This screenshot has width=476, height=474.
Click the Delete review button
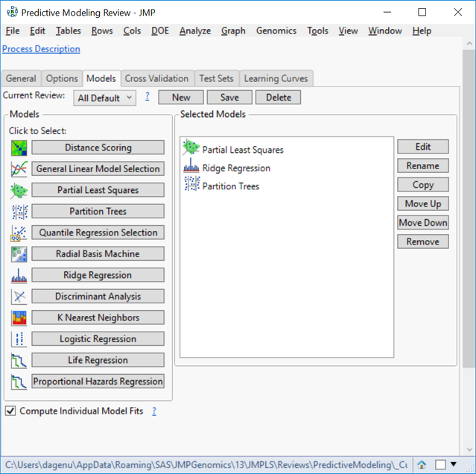point(279,97)
